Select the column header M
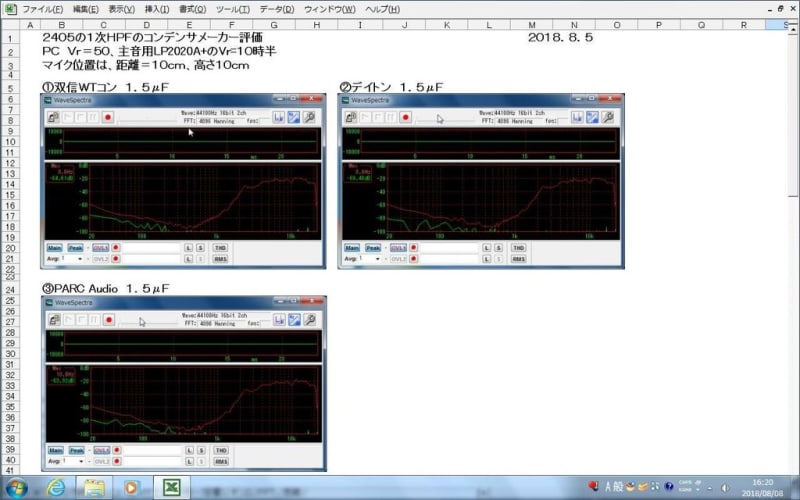Image resolution: width=800 pixels, height=500 pixels. click(x=532, y=25)
